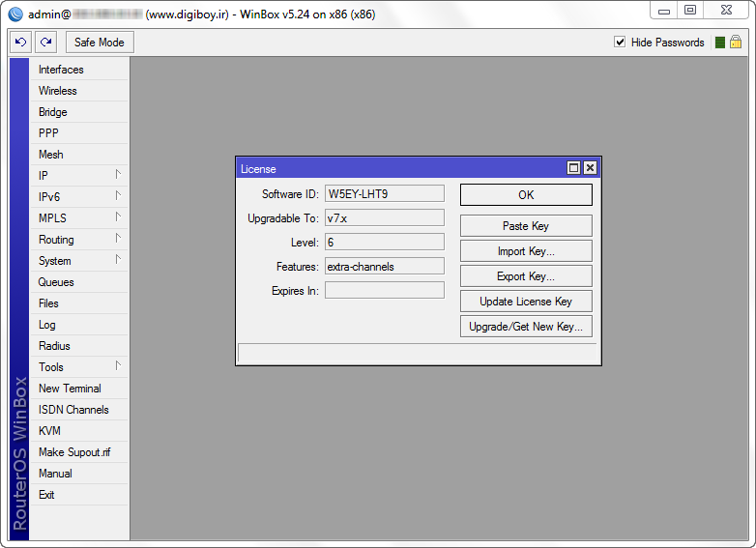Click the Update License Key button
Image resolution: width=756 pixels, height=548 pixels.
pos(526,301)
